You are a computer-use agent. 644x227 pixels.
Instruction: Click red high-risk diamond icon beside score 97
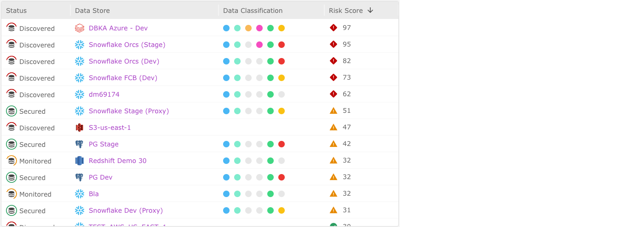pos(333,28)
